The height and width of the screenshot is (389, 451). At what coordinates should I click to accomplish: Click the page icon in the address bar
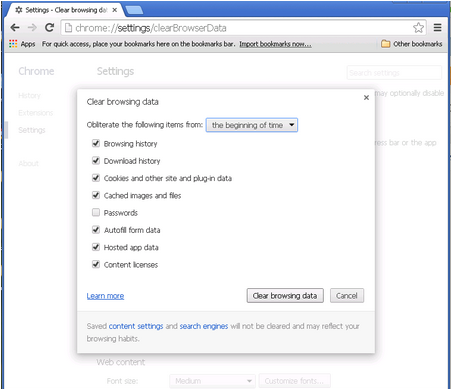(x=68, y=28)
